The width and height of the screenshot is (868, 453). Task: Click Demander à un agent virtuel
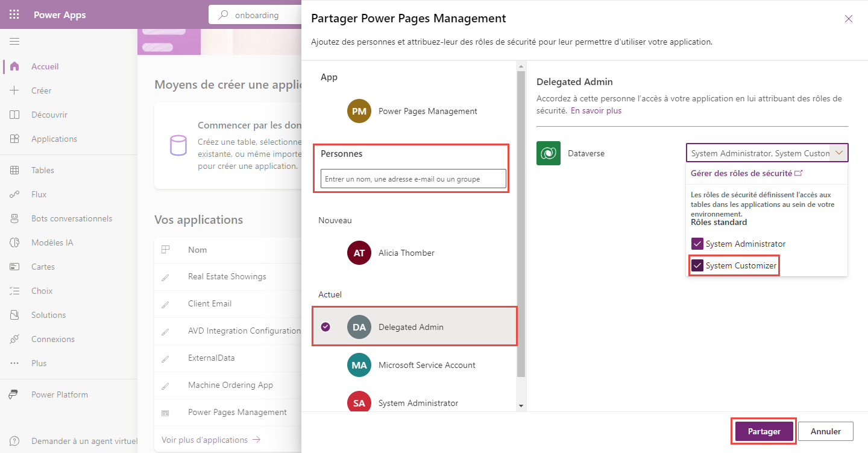[84, 441]
